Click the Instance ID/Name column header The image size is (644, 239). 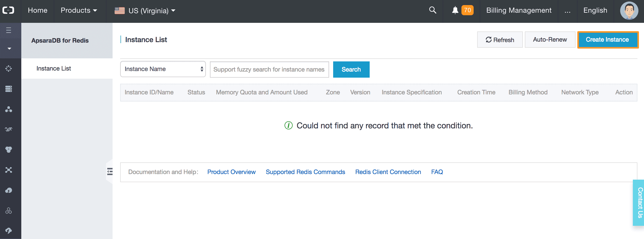point(149,92)
